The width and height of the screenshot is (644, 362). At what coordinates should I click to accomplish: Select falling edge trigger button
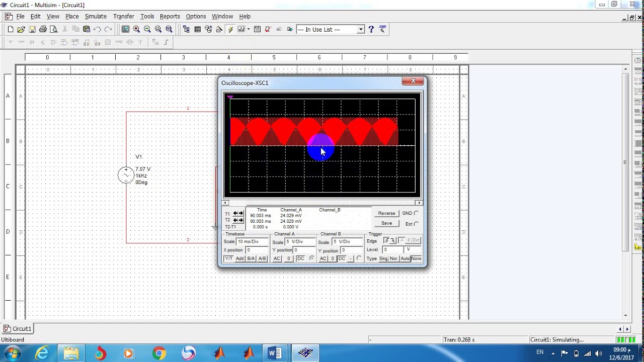(393, 240)
